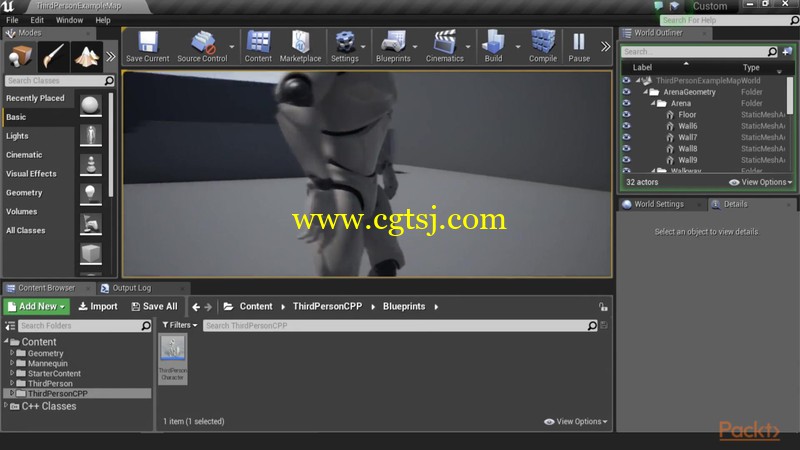
Task: Pause the simulation with Pause button
Action: pos(579,46)
